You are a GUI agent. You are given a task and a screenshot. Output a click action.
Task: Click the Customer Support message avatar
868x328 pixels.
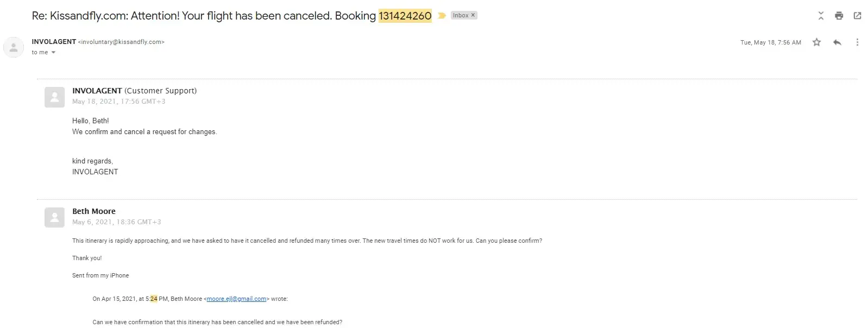pyautogui.click(x=54, y=97)
